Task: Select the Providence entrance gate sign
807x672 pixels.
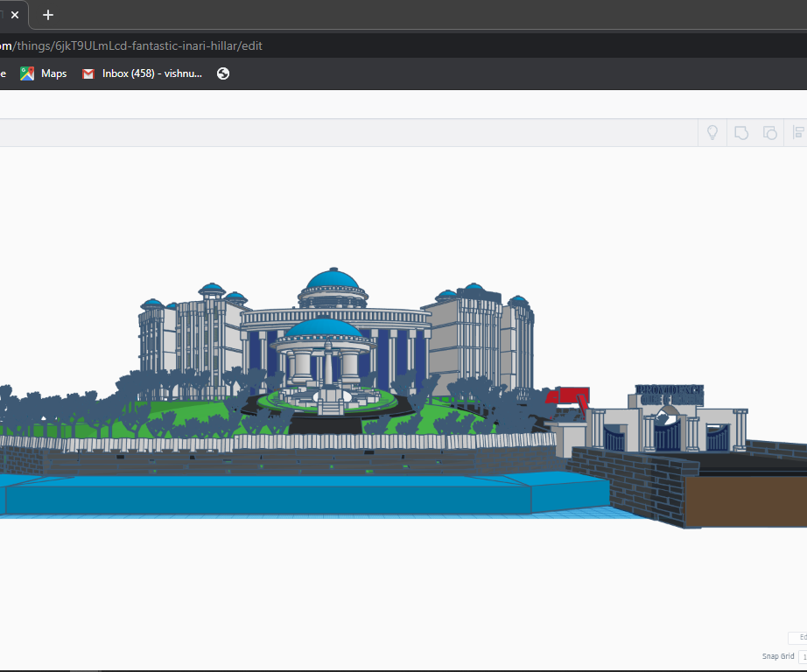Action: click(x=670, y=394)
